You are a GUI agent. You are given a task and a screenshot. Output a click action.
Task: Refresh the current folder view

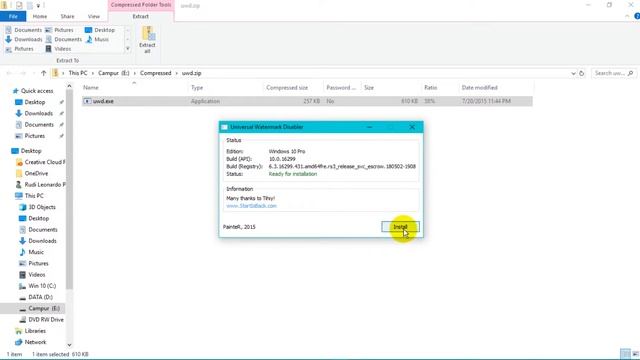[582, 73]
